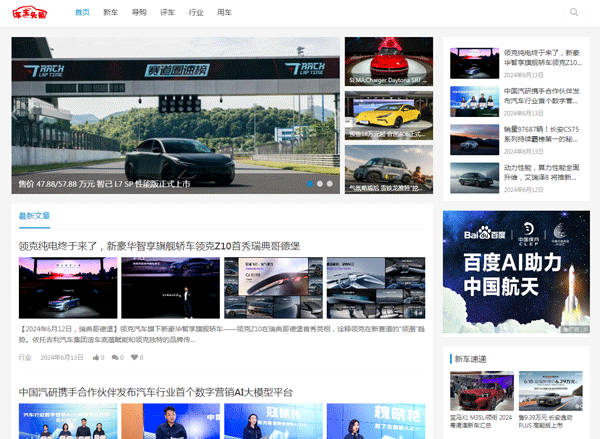The image size is (600, 439).
Task: Open second image of 中国汽研 article gallery
Action: point(171,421)
